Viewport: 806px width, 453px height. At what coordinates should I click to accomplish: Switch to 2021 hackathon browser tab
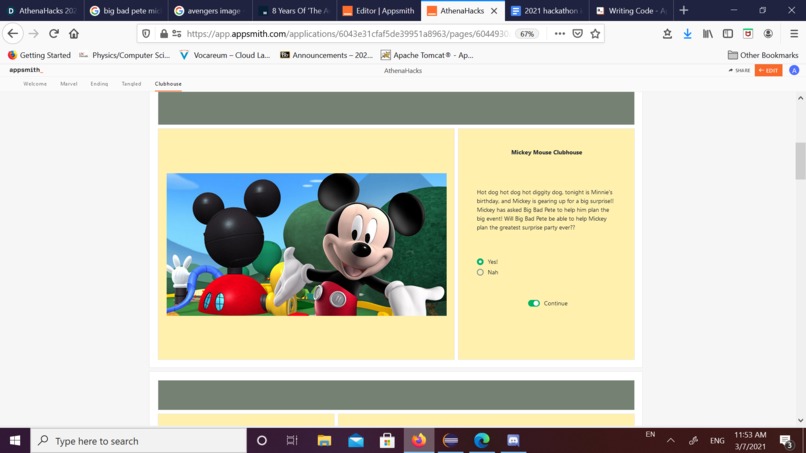pos(547,10)
